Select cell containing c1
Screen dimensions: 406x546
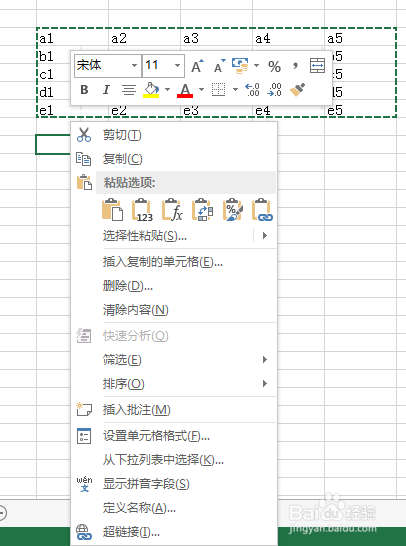tap(54, 74)
